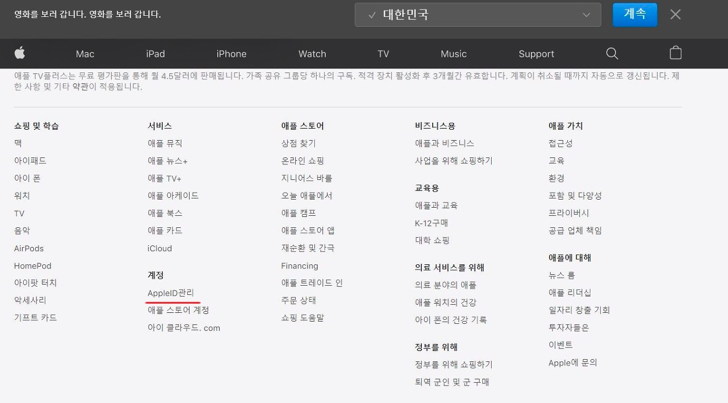The height and width of the screenshot is (403, 728).
Task: Open the 지니어스 바를 link
Action: click(x=306, y=178)
